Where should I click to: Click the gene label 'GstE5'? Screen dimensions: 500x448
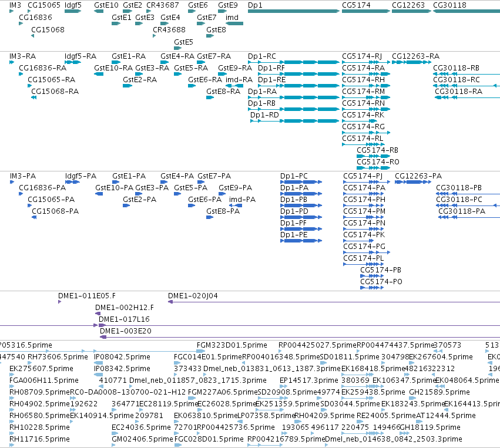click(184, 42)
